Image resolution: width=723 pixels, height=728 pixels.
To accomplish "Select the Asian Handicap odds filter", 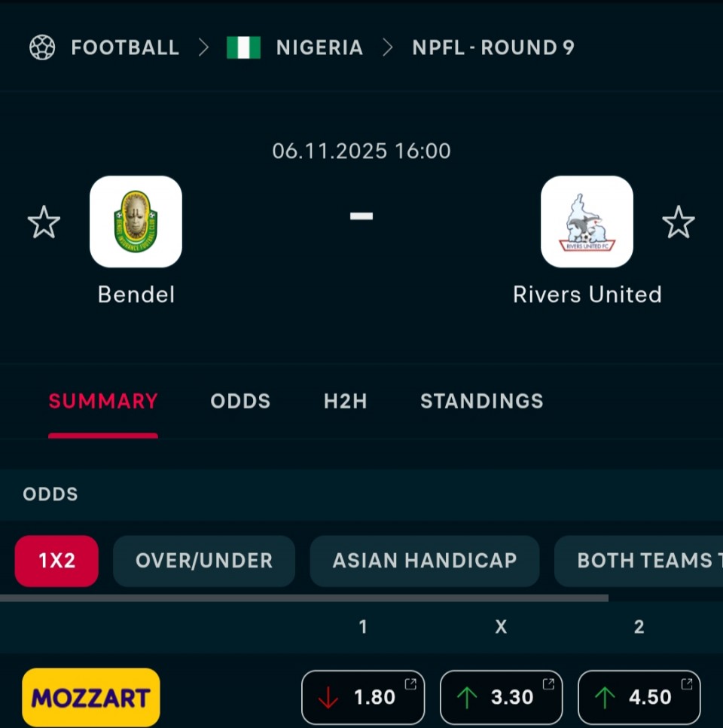I will (x=425, y=561).
